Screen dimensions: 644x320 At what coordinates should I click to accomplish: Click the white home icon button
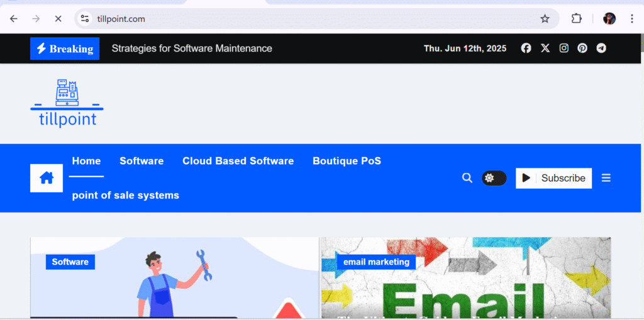coord(47,179)
